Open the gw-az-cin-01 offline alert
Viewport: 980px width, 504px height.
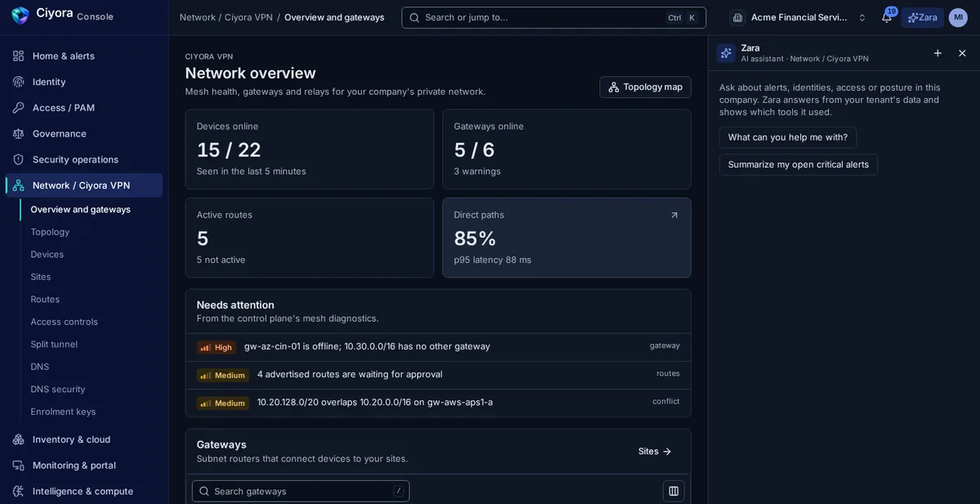tap(438, 346)
